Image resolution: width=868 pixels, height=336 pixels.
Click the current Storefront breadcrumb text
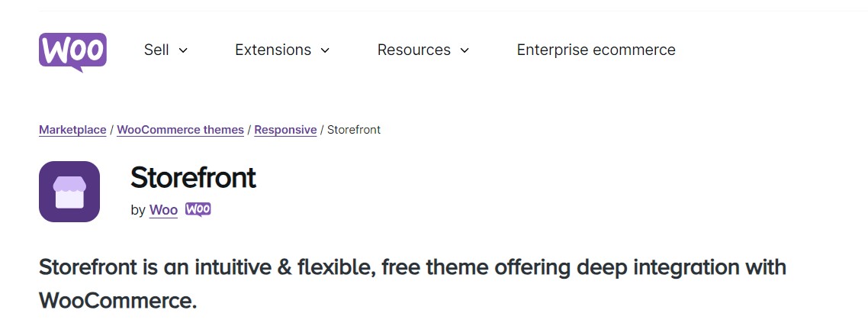(354, 130)
